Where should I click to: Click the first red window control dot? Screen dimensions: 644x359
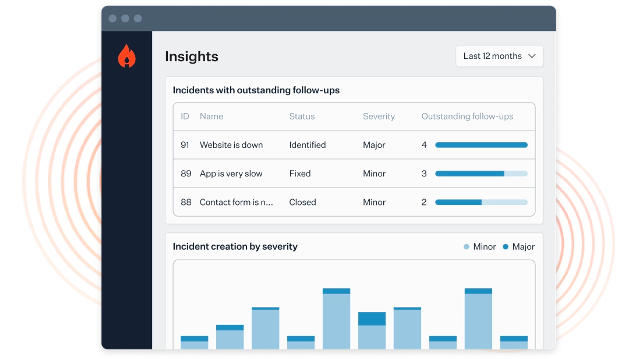(112, 19)
